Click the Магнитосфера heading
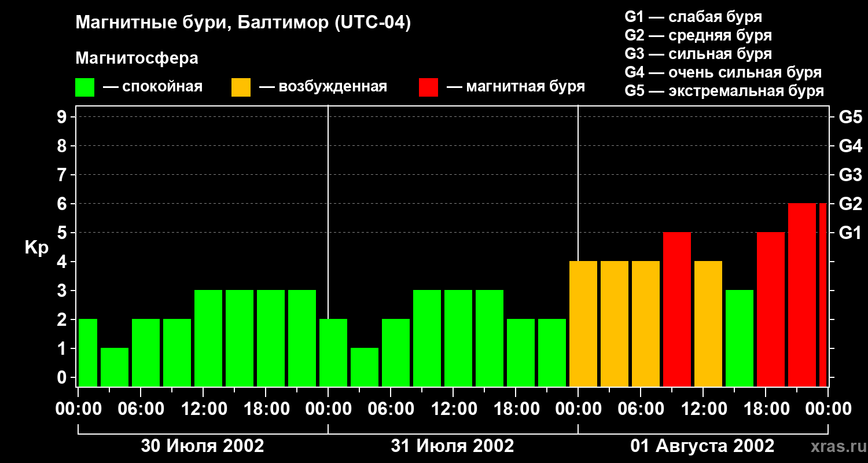Screen dimensions: 868x463 (137, 58)
